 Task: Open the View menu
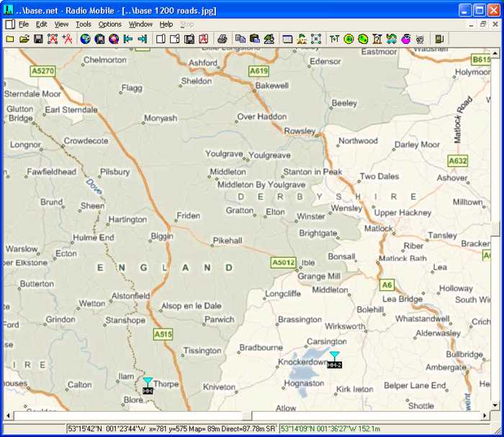[61, 24]
